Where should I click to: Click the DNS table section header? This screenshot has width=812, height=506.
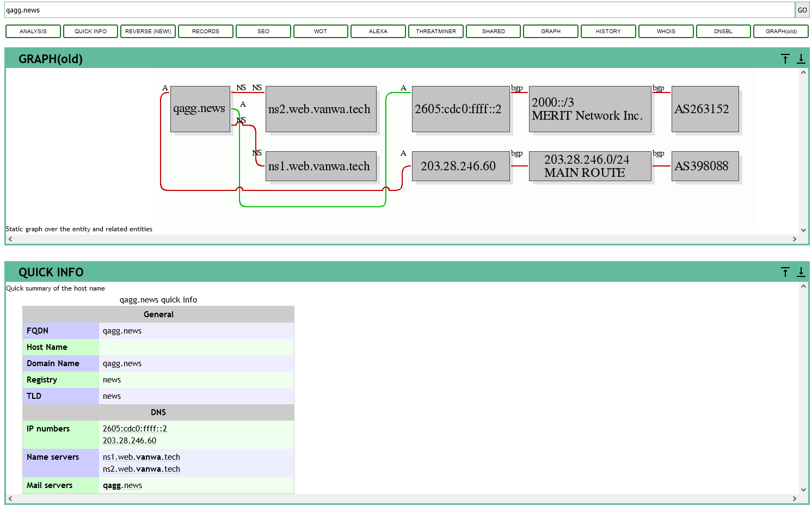(x=158, y=412)
